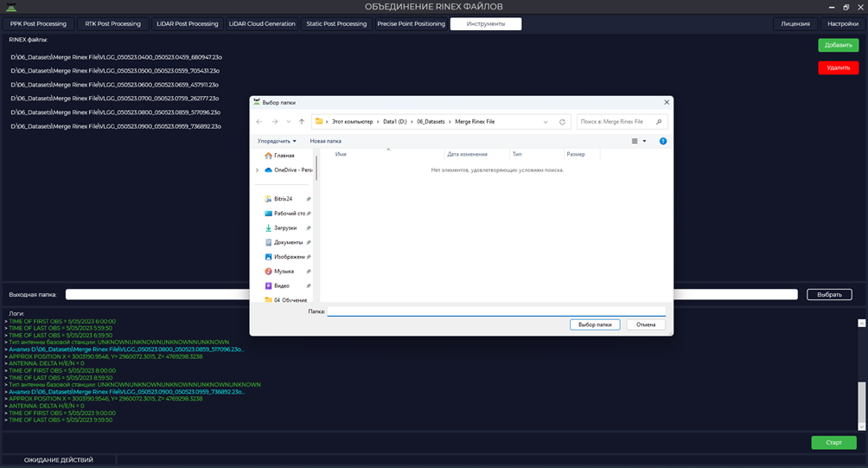
Task: Open view options dropdown arrow
Action: [644, 141]
